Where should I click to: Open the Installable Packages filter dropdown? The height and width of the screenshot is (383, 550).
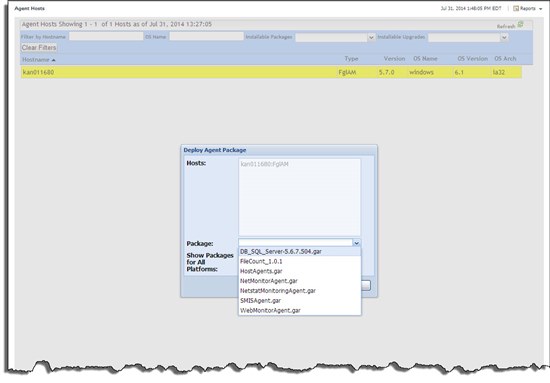click(371, 37)
